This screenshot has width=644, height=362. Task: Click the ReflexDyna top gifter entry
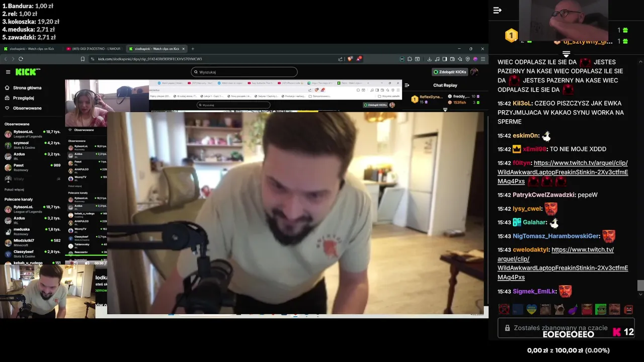point(427,99)
